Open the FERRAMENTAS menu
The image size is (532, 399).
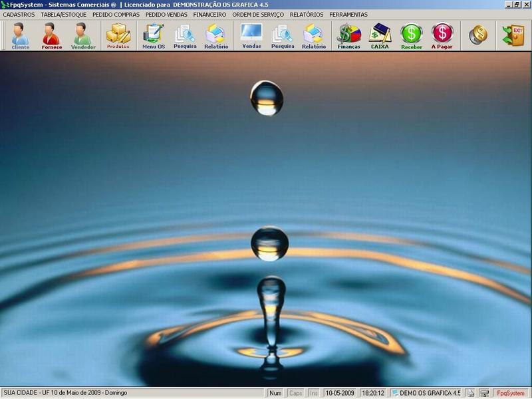coord(348,15)
